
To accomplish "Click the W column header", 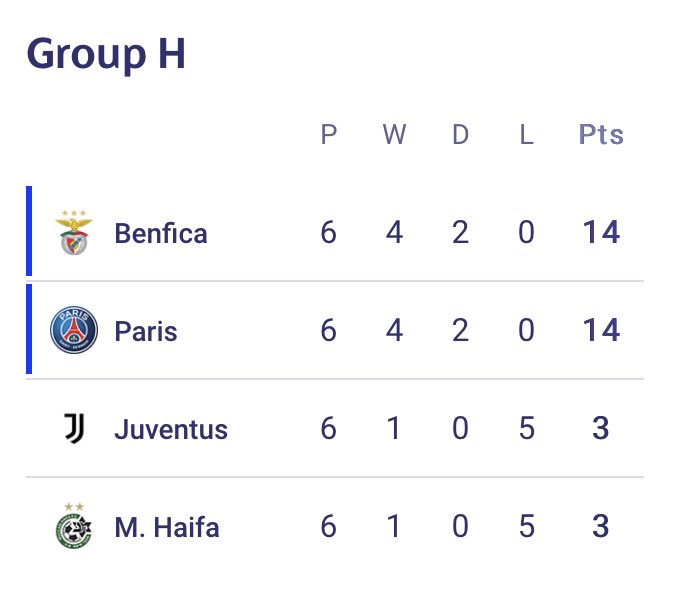I will point(394,135).
